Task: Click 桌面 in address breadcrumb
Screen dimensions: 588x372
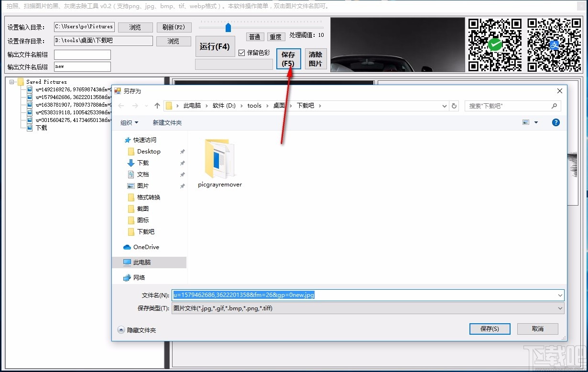Action: 279,106
